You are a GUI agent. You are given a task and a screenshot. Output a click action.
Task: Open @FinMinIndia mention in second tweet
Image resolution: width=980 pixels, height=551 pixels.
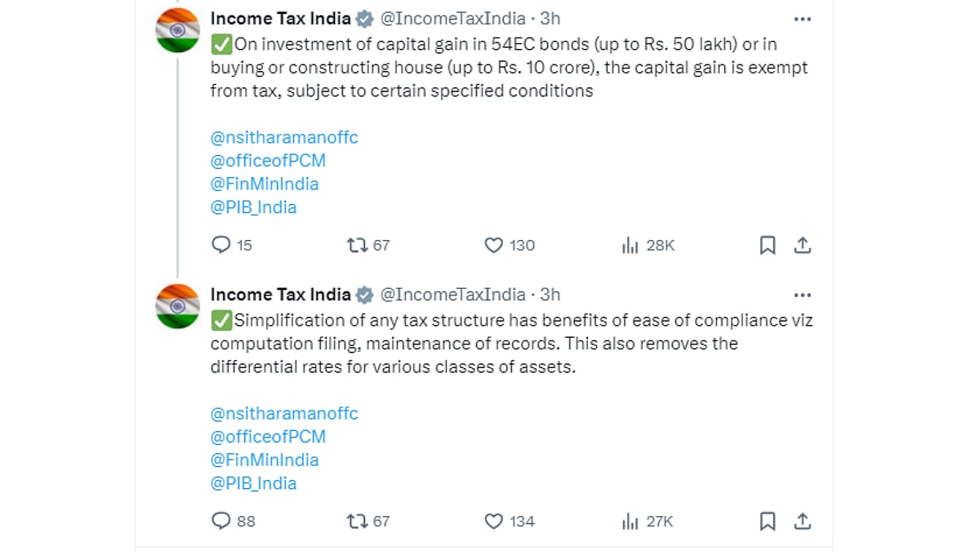coord(265,460)
